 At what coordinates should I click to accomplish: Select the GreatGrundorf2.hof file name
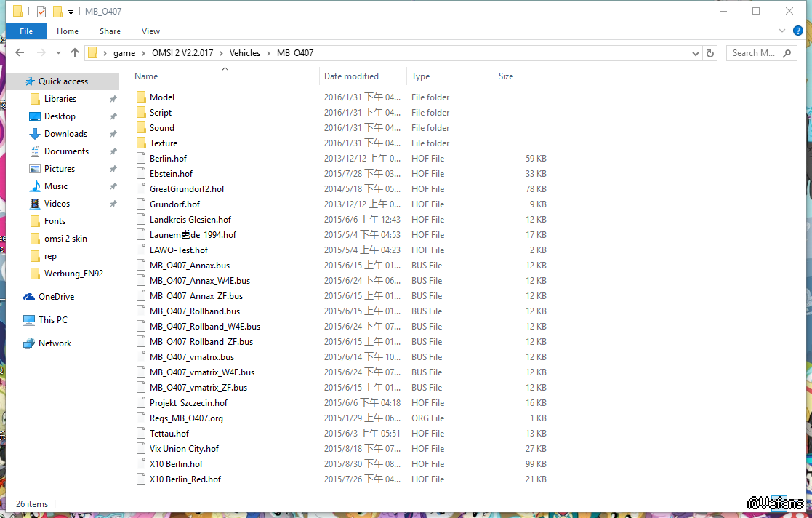pyautogui.click(x=187, y=189)
